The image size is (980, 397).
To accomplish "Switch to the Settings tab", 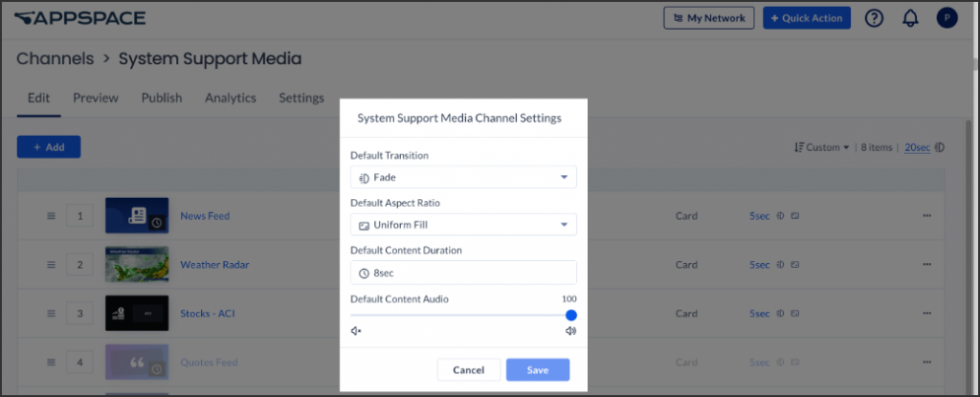I will [x=301, y=99].
